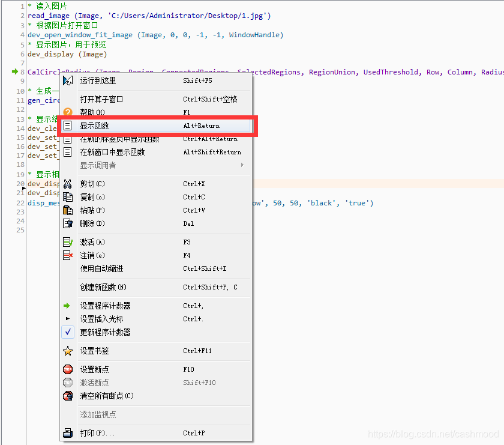Image resolution: width=504 pixels, height=445 pixels.
Task: Click the 'true' string on line 22
Action: point(357,203)
